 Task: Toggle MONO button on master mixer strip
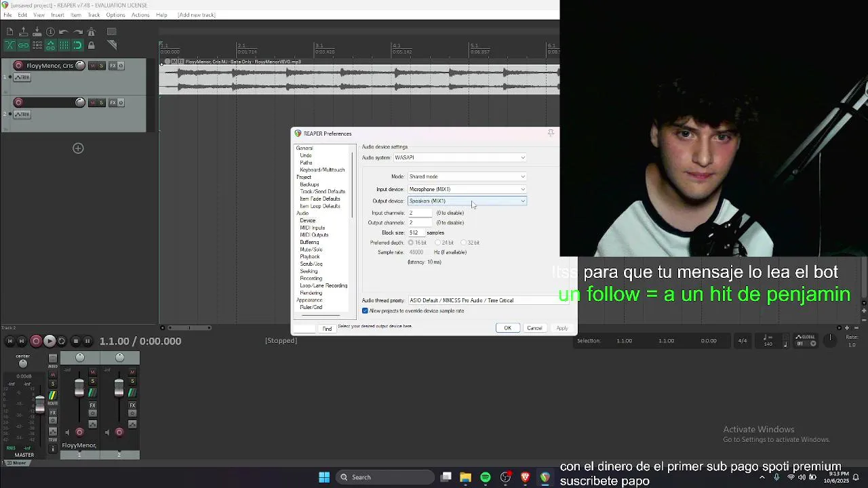[52, 359]
